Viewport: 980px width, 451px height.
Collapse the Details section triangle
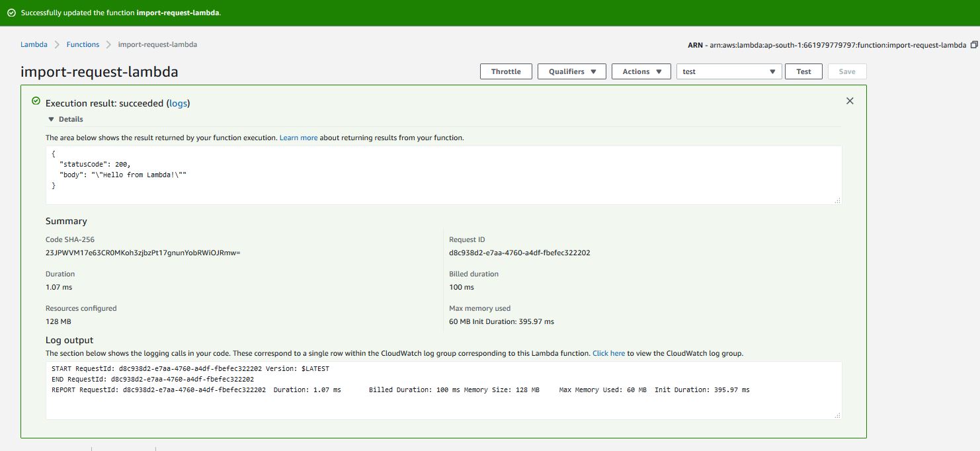(x=51, y=120)
